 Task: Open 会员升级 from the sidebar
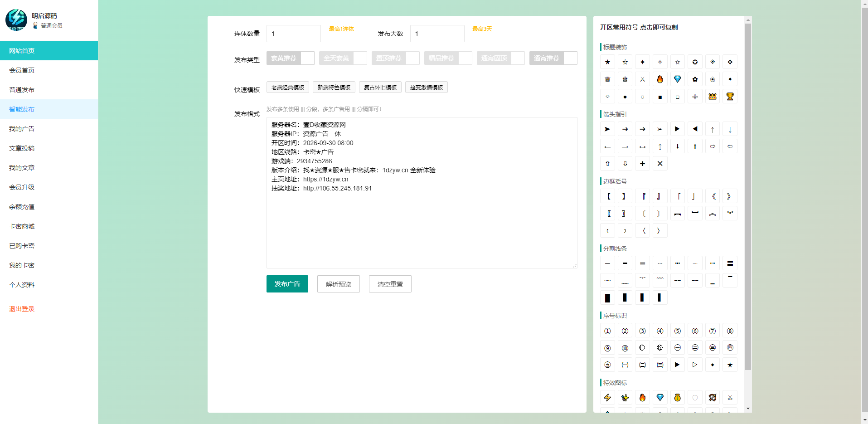(49, 187)
